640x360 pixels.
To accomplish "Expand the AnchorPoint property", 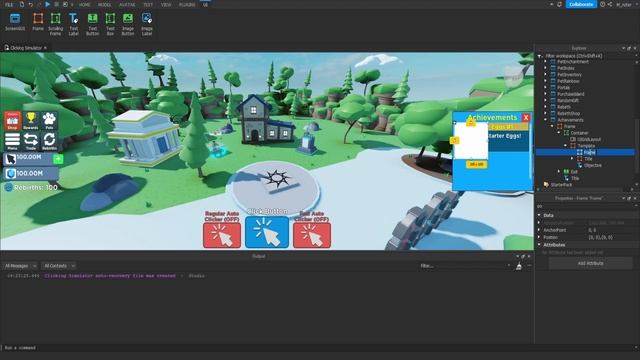I will (539, 230).
